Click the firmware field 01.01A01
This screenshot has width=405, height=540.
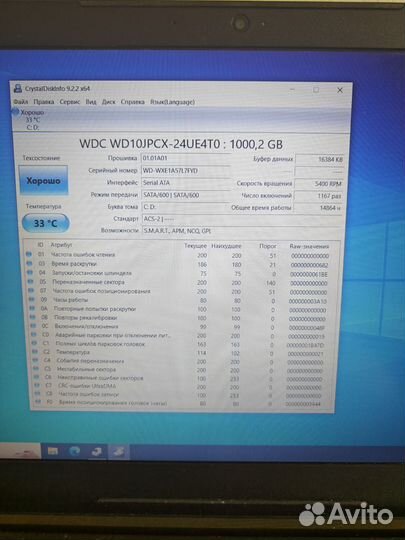[185, 158]
